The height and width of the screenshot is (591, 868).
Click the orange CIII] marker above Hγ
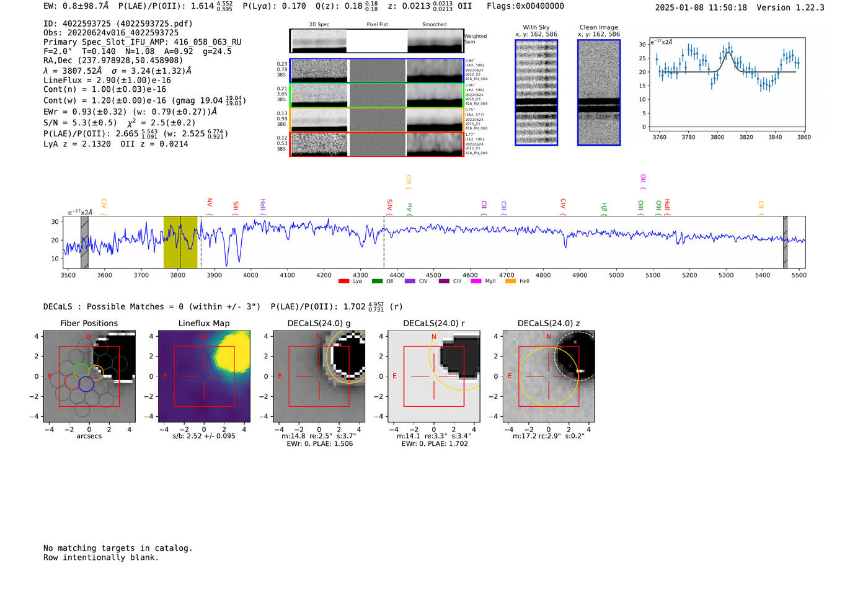(x=408, y=182)
